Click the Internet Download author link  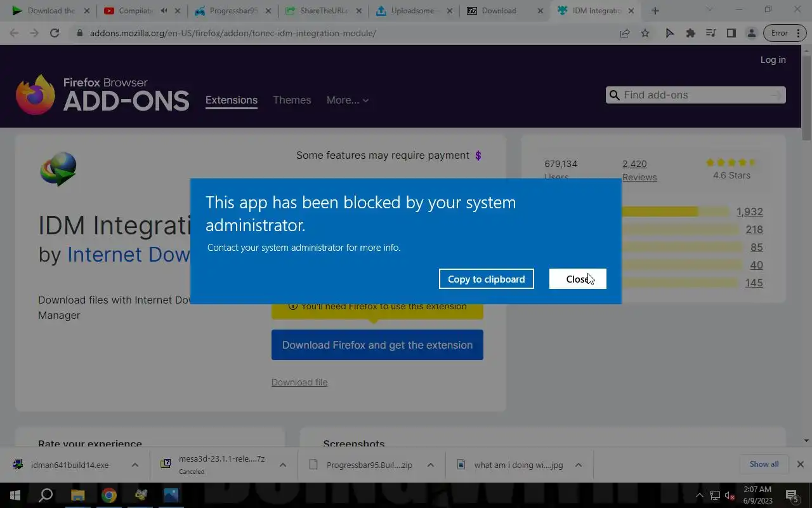(x=128, y=254)
